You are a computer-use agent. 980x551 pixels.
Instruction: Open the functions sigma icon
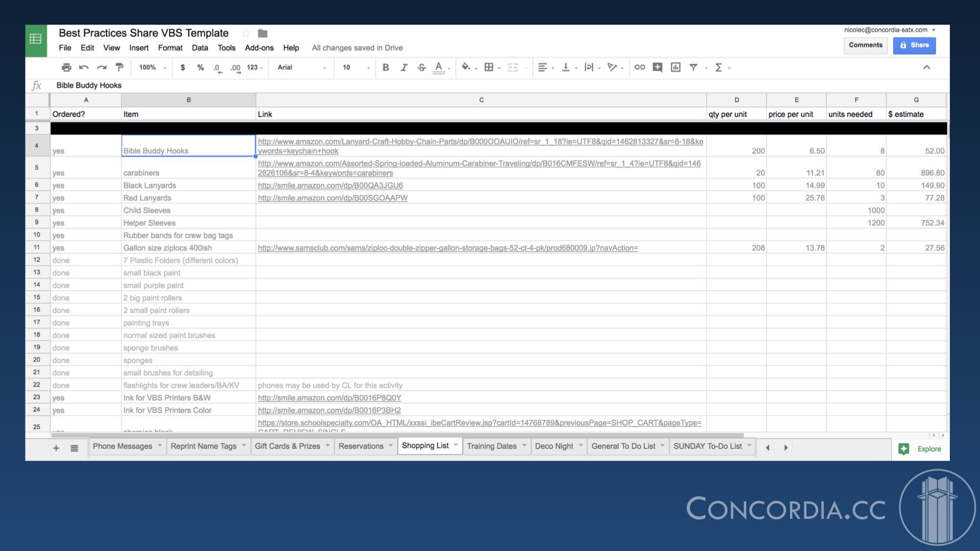718,67
